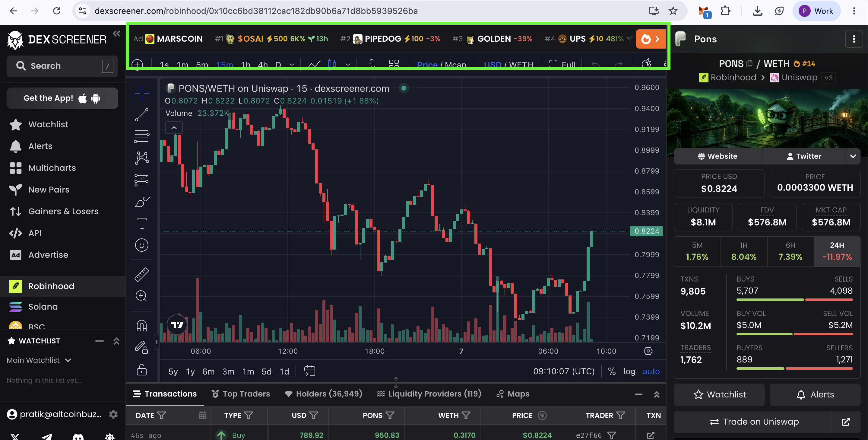The width and height of the screenshot is (868, 440).
Task: Toggle PRICE column currency dollar icon
Action: [542, 415]
